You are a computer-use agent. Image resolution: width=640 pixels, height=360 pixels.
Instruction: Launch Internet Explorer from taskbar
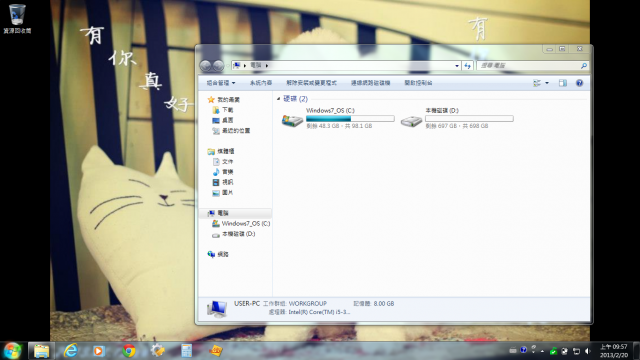(x=71, y=351)
